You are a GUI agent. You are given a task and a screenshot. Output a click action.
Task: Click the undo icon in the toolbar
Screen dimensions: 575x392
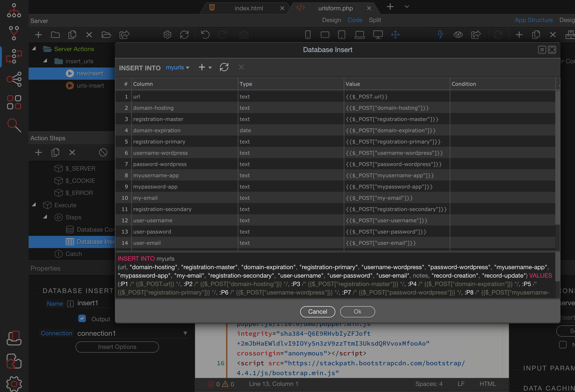(x=205, y=35)
